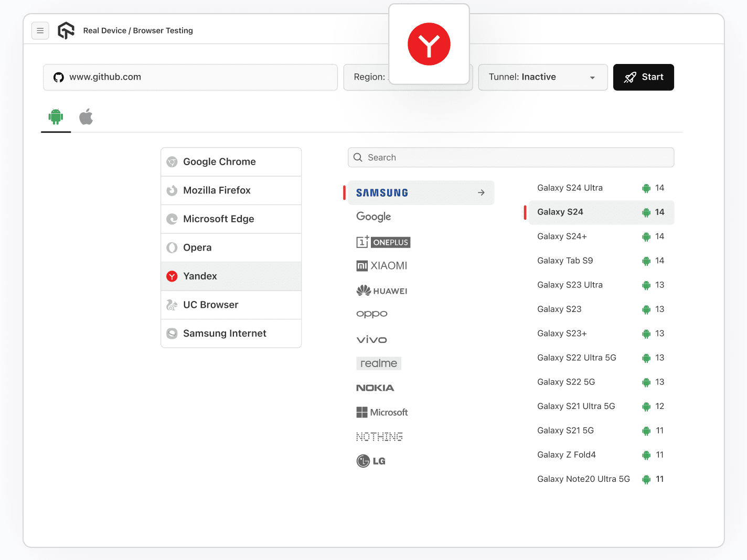This screenshot has width=747, height=560.
Task: Open the Tunnel Inactive dropdown
Action: pos(542,77)
